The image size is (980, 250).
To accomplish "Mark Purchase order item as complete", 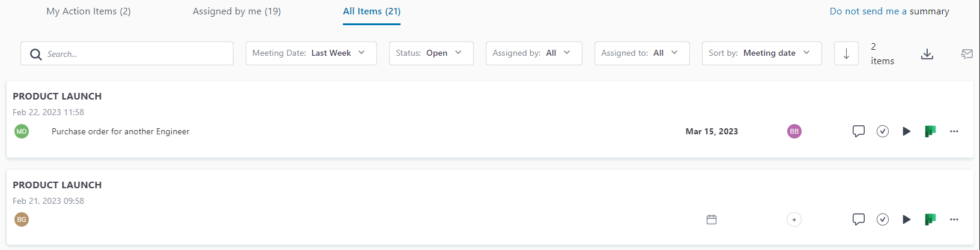I will (882, 131).
